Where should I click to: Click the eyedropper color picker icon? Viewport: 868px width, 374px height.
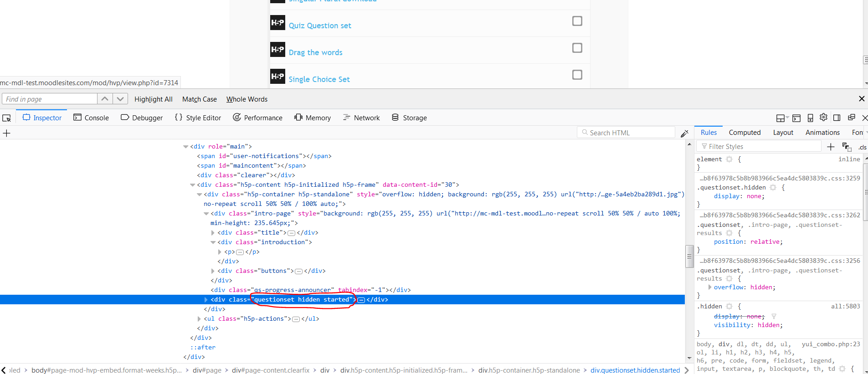coord(684,133)
